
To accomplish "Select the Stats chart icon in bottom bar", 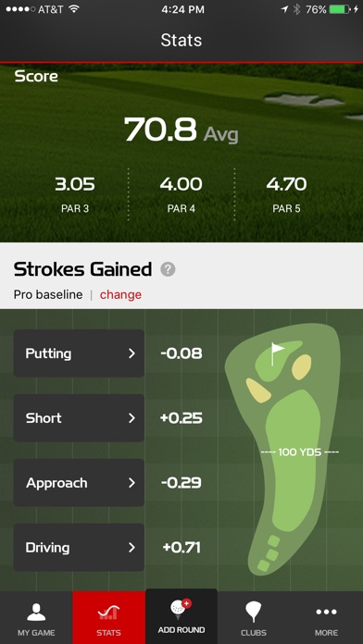I will pyautogui.click(x=109, y=613).
